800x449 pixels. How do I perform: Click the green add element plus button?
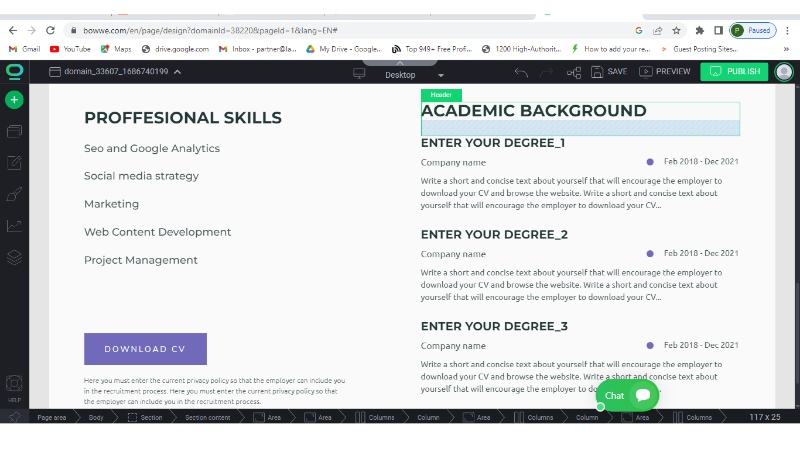pyautogui.click(x=14, y=100)
